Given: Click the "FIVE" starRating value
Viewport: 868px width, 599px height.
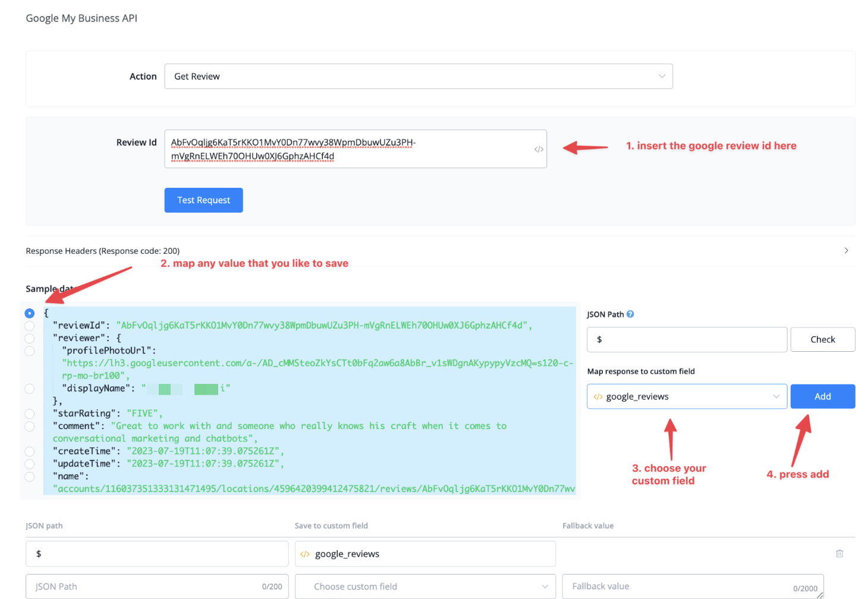Looking at the screenshot, I should click(144, 414).
